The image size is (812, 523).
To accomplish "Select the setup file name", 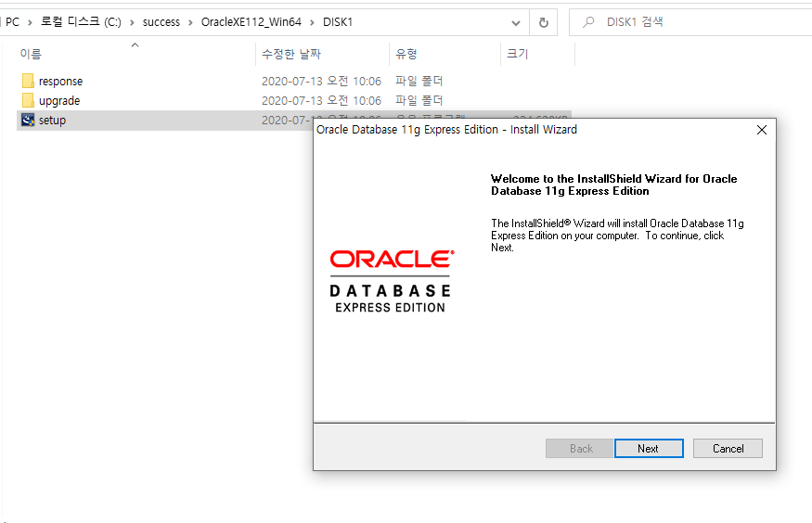I will 52,121.
